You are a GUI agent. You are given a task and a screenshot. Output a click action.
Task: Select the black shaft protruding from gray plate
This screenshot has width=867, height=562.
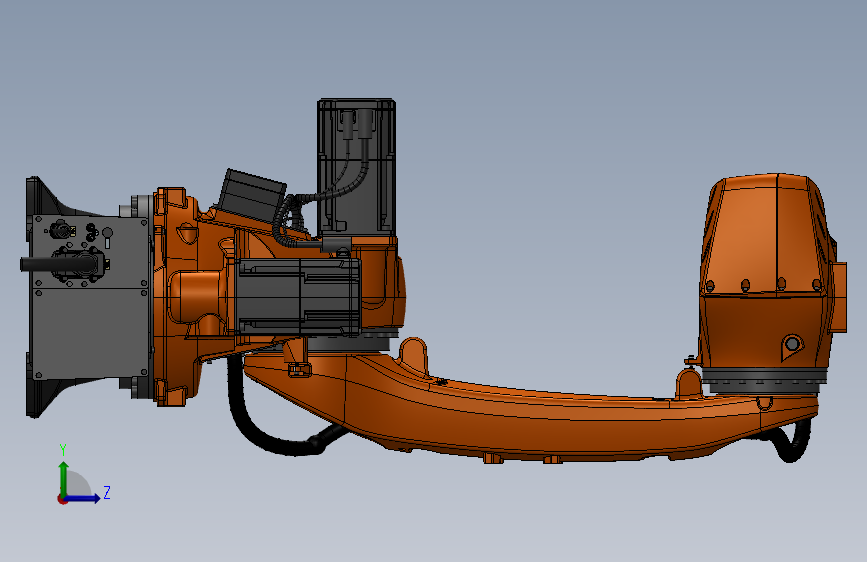coord(41,264)
